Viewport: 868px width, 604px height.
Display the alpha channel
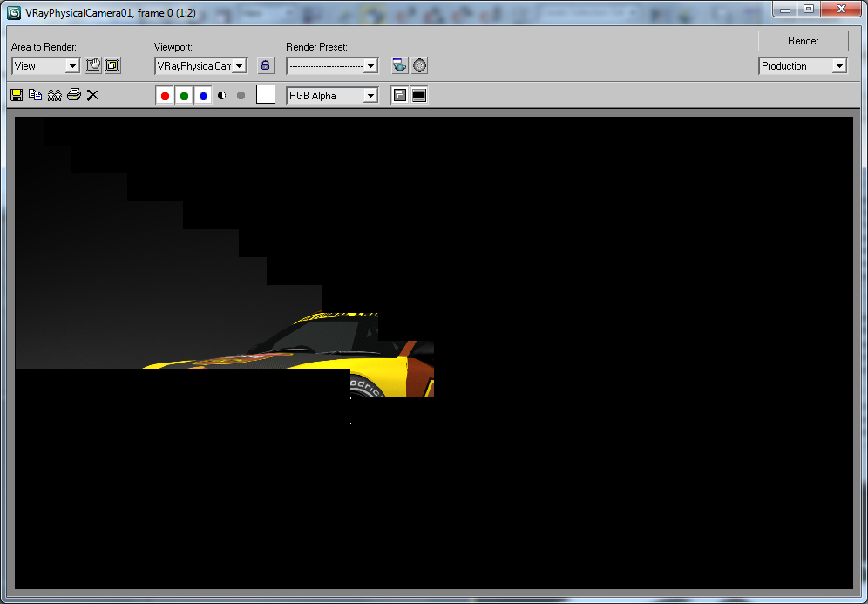(x=222, y=95)
